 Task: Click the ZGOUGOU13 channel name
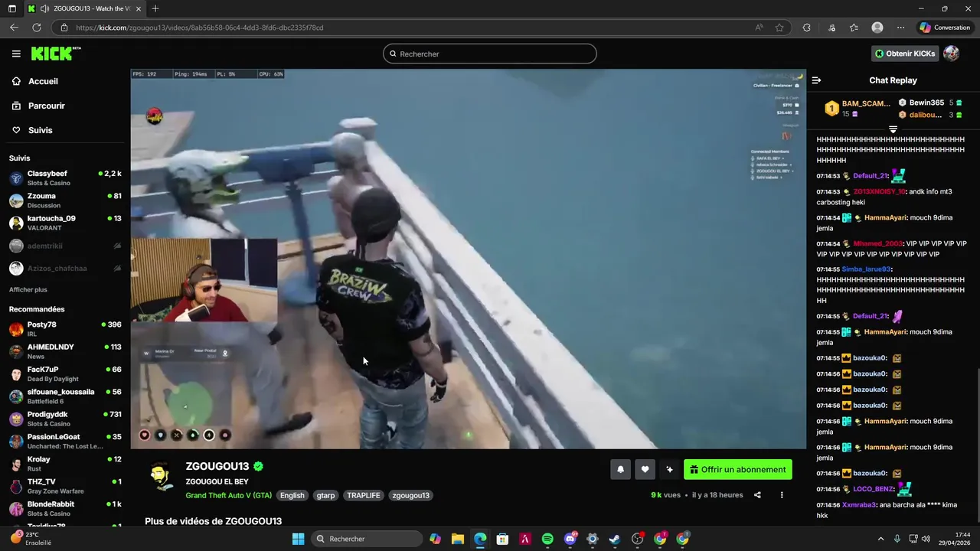217,466
